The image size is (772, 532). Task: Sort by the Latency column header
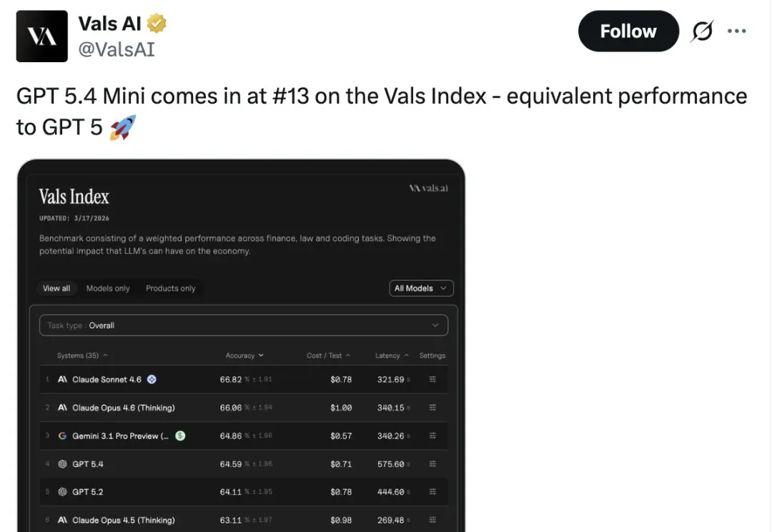(x=392, y=355)
